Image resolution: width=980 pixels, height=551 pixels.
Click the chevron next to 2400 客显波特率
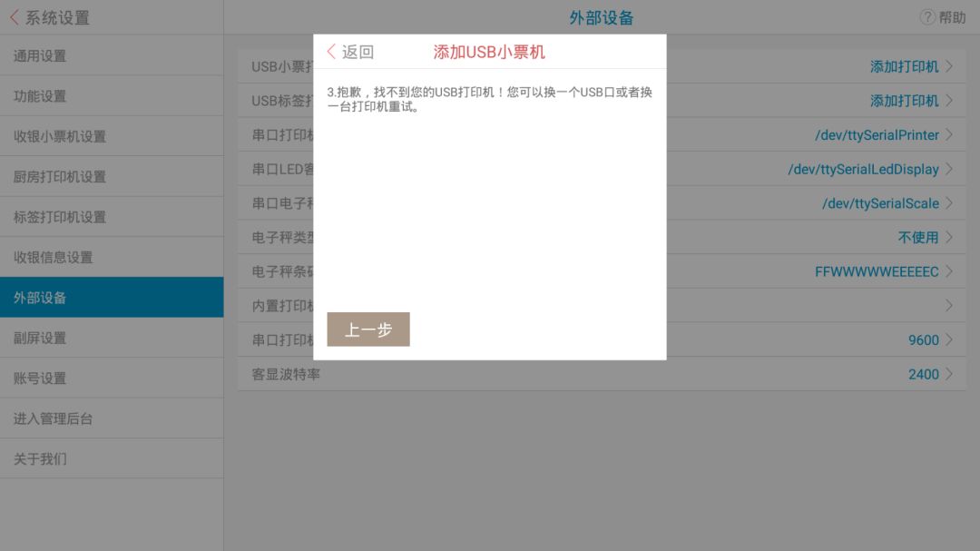949,374
